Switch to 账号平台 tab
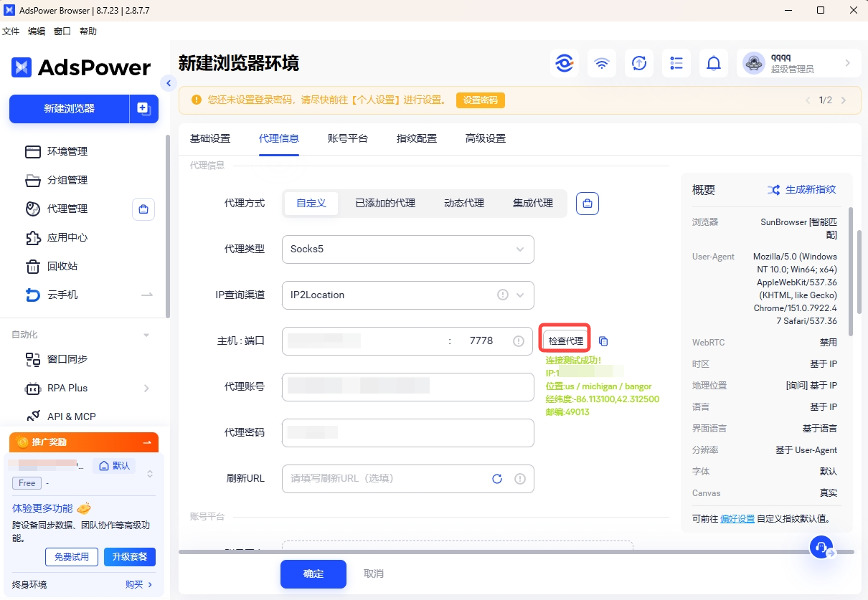868x600 pixels. tap(348, 138)
